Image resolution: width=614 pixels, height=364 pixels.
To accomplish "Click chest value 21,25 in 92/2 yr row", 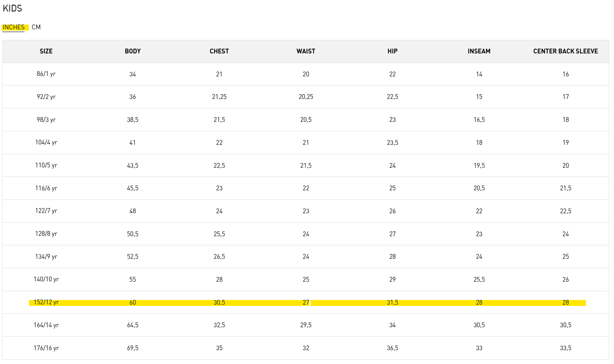I will coord(219,97).
